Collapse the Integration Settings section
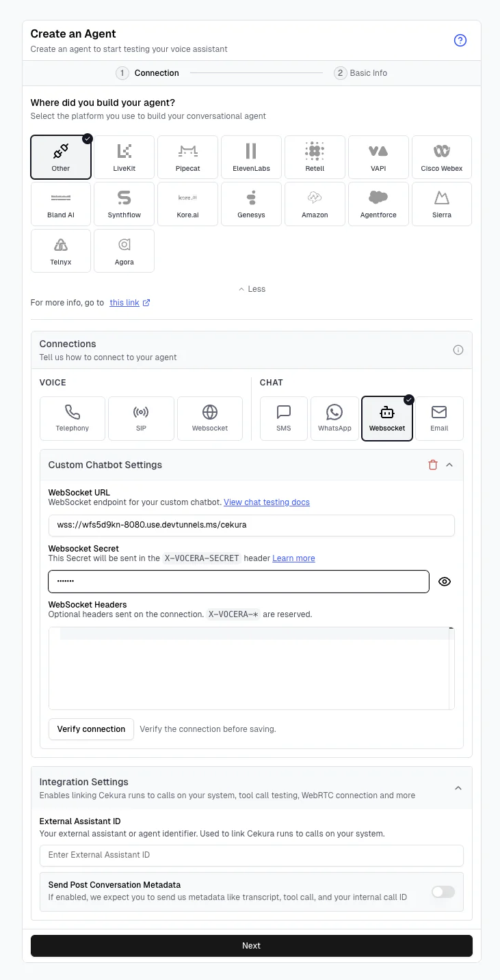Viewport: 500px width, 980px height. coord(458,788)
